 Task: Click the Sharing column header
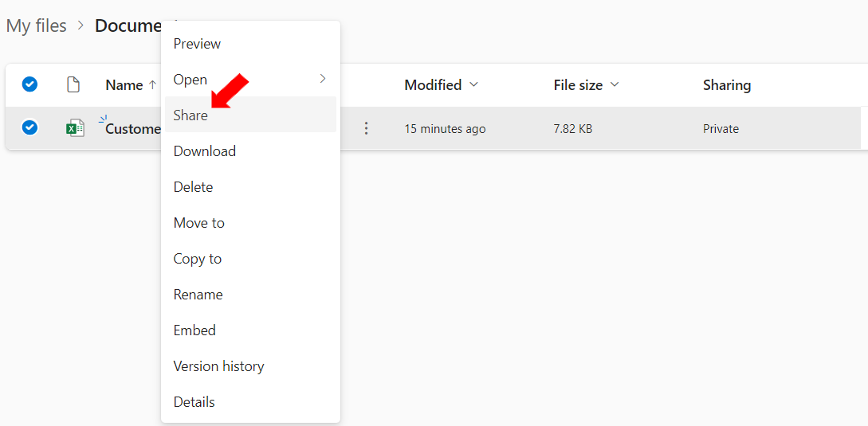click(x=727, y=85)
